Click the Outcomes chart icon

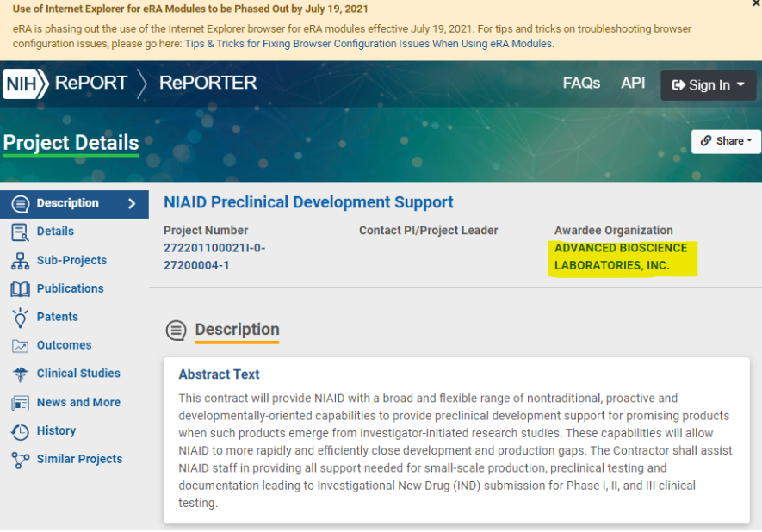(20, 346)
